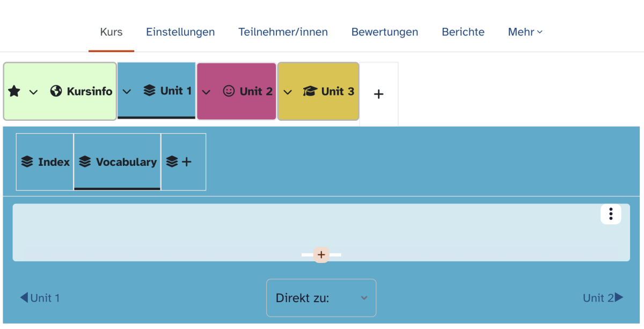Viewport: 644px width, 329px height.
Task: Click the layers icon on Vocabulary subtab
Action: point(85,162)
